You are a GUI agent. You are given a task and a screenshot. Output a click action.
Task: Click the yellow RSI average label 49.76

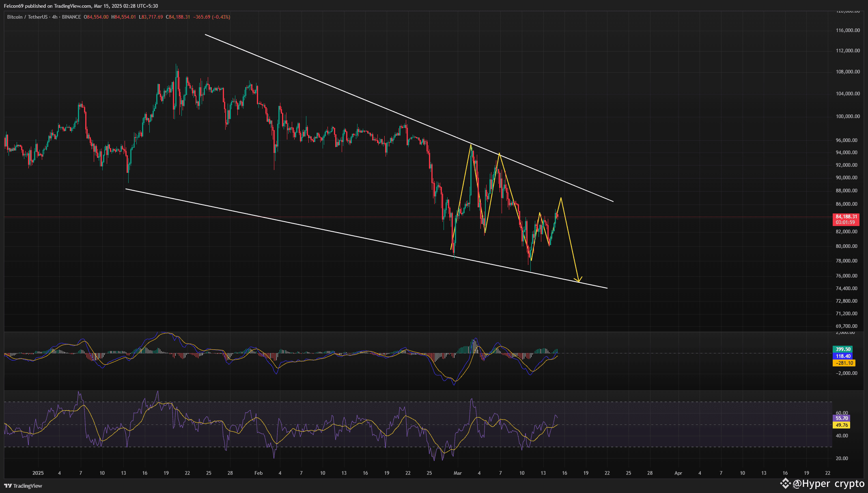click(842, 425)
